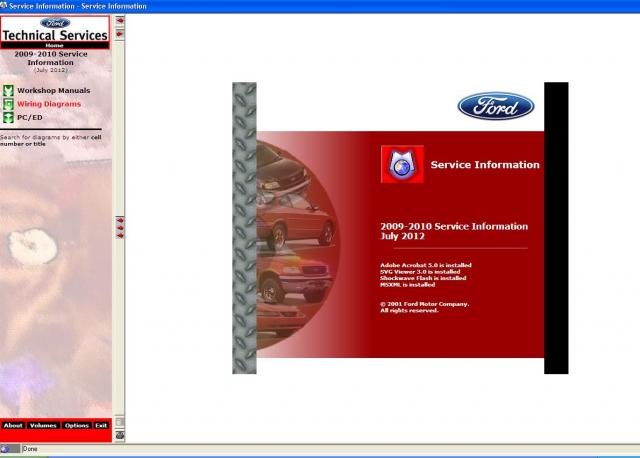Image resolution: width=640 pixels, height=458 pixels.
Task: Click the 'Service Information' heading on the splash
Action: coord(485,165)
